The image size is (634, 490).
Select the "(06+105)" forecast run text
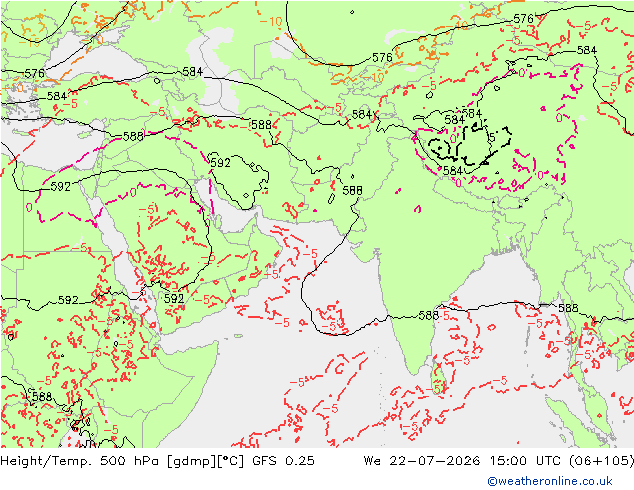(601, 461)
